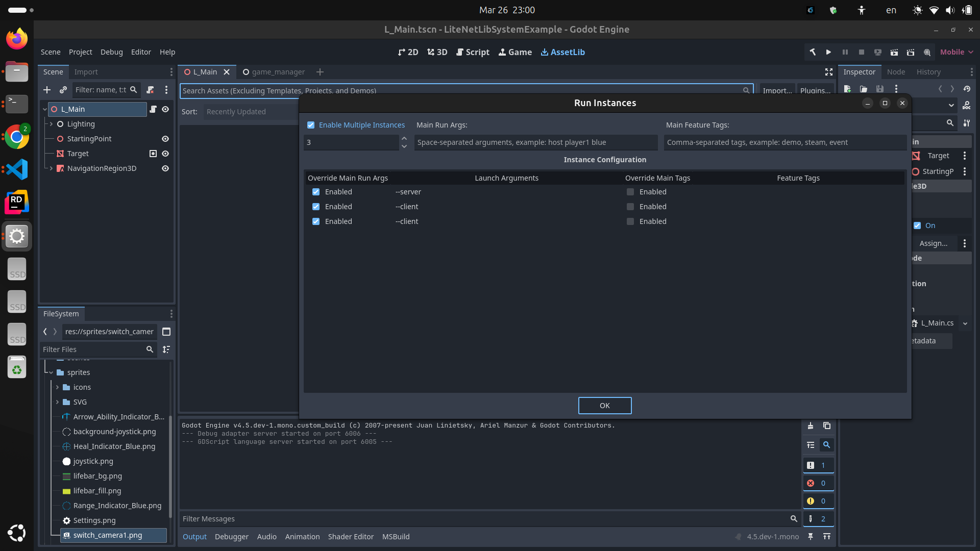
Task: Hide the StartingPoint node visibility
Action: 165,139
